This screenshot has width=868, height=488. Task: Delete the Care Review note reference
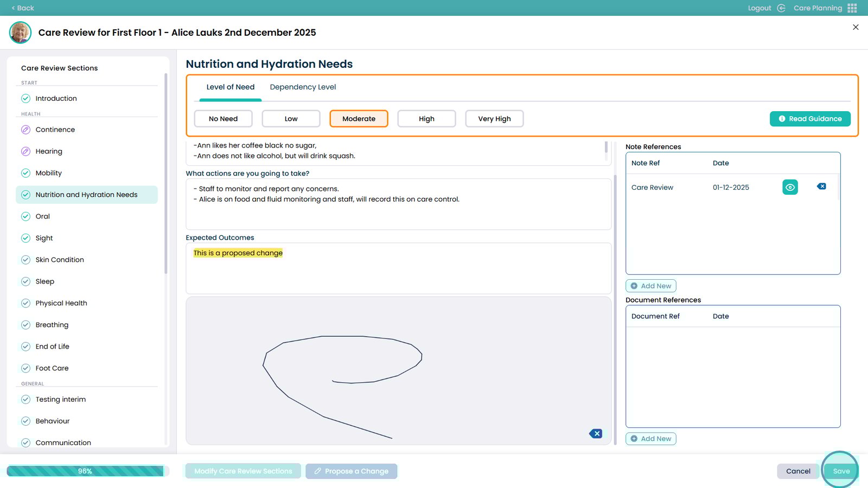(821, 187)
